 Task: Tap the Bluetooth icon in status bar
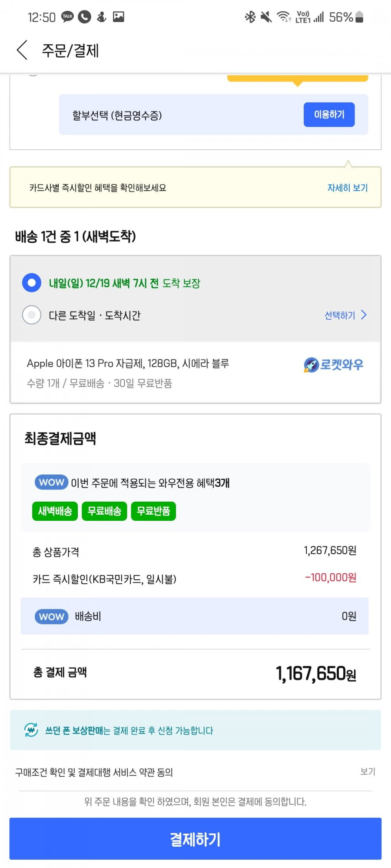(250, 17)
